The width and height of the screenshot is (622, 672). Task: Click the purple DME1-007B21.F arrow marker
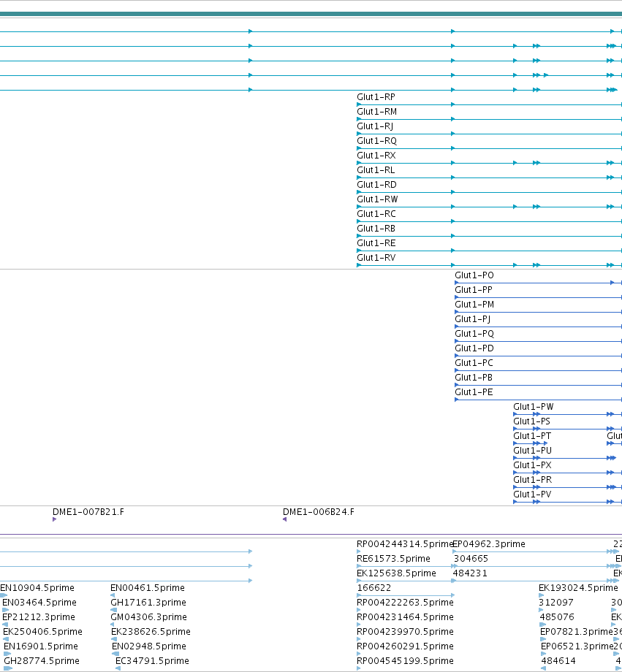[x=55, y=519]
